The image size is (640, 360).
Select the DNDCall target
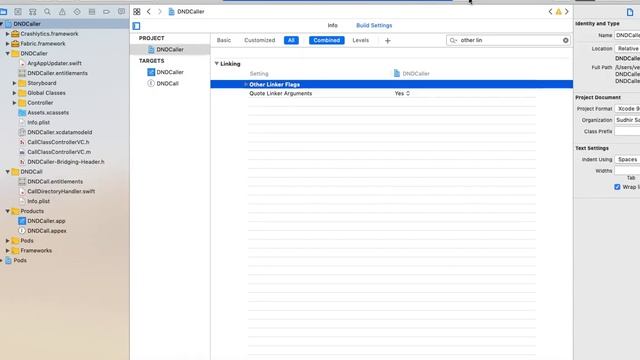point(167,83)
